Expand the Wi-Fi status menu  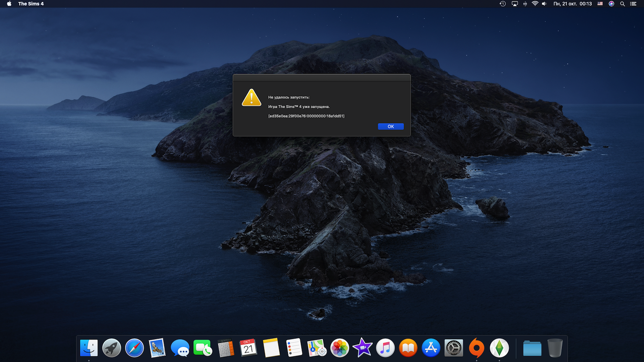tap(535, 4)
